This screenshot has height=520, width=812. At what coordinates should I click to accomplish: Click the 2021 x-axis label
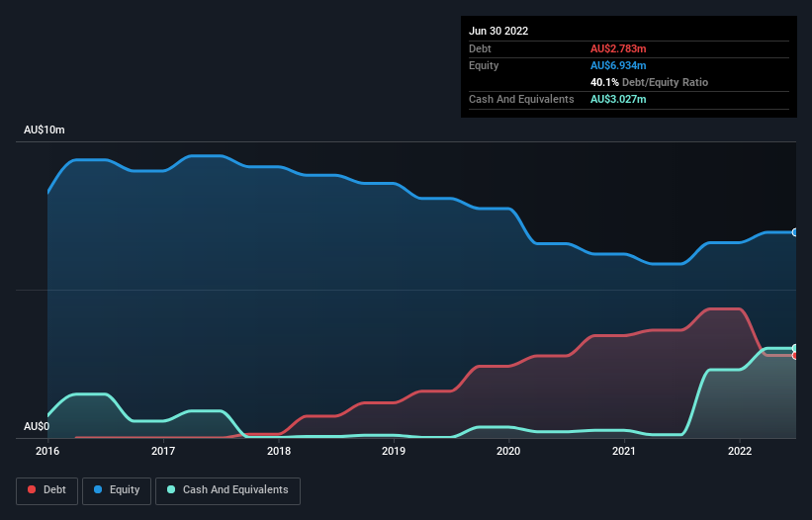[623, 451]
